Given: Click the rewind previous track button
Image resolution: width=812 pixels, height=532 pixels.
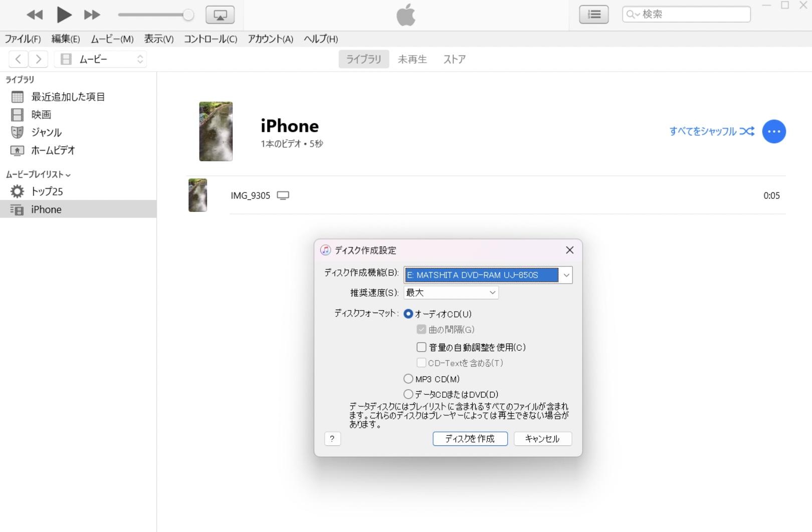Looking at the screenshot, I should click(x=35, y=15).
